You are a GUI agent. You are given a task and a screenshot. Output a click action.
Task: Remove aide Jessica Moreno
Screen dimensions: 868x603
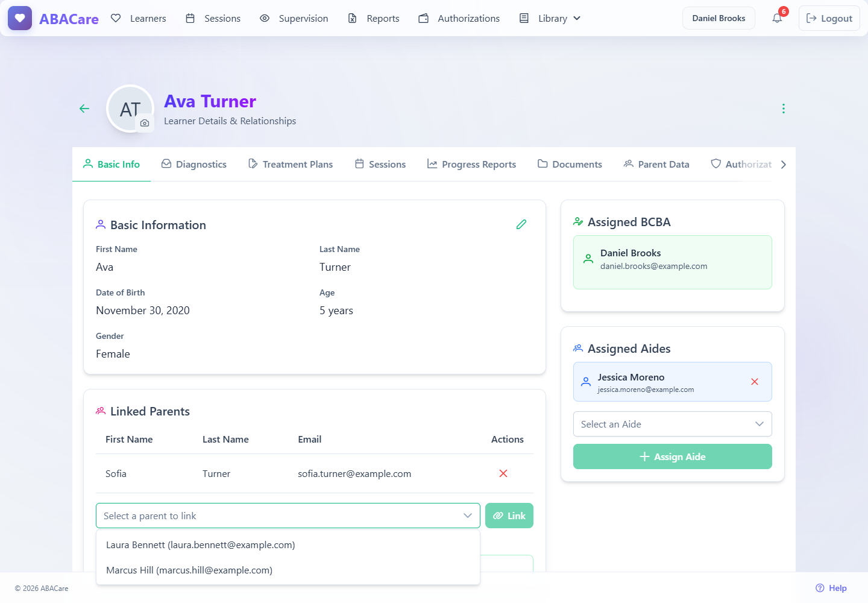(755, 382)
